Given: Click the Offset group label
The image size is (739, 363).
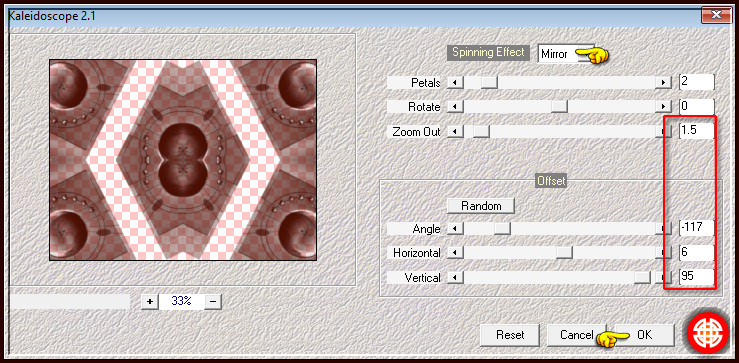Looking at the screenshot, I should [x=551, y=181].
